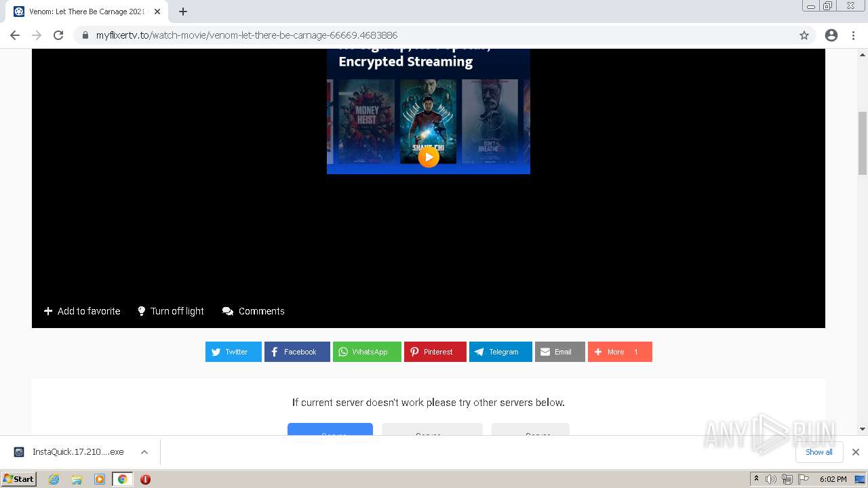Expand the InstaQuick download options chevron
The height and width of the screenshot is (488, 868).
click(144, 452)
